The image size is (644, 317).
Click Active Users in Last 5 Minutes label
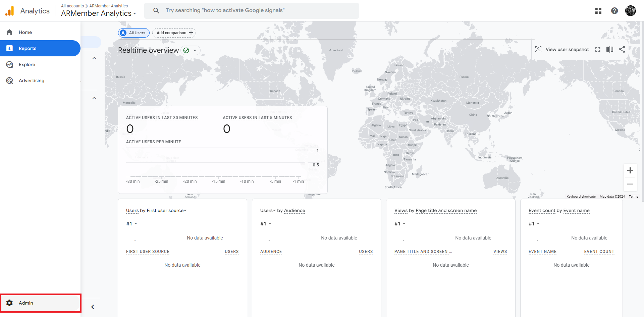(257, 118)
